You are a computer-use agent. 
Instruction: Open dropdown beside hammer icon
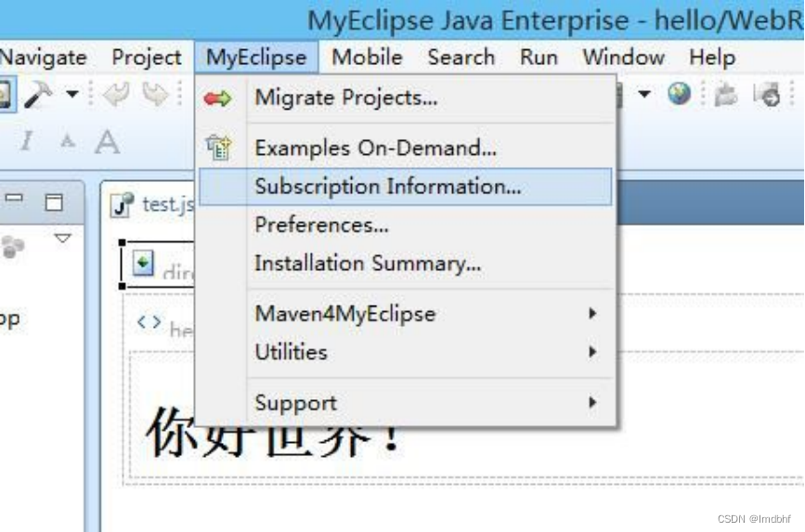tap(71, 94)
